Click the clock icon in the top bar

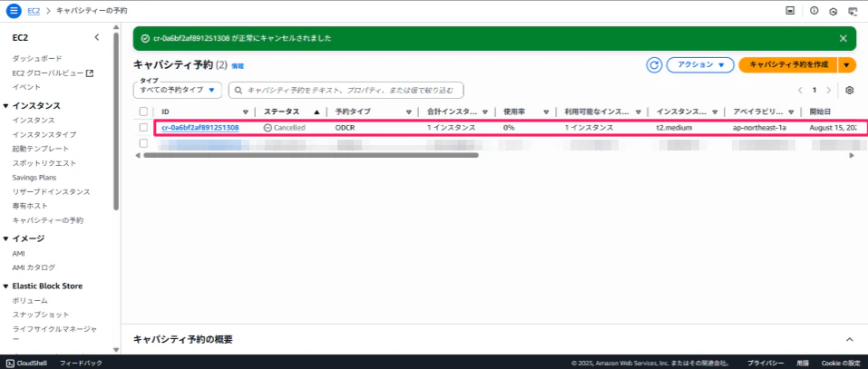click(x=834, y=11)
